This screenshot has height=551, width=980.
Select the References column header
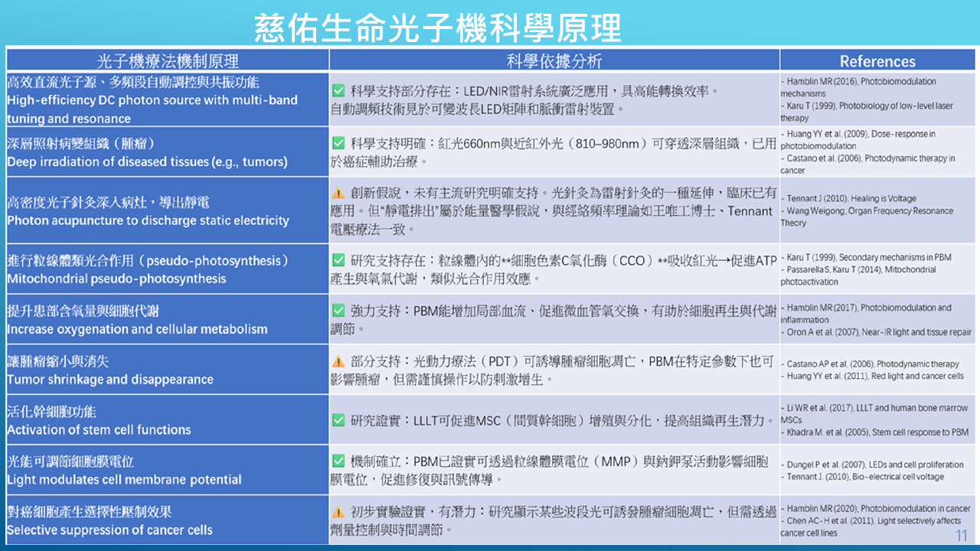tap(877, 61)
